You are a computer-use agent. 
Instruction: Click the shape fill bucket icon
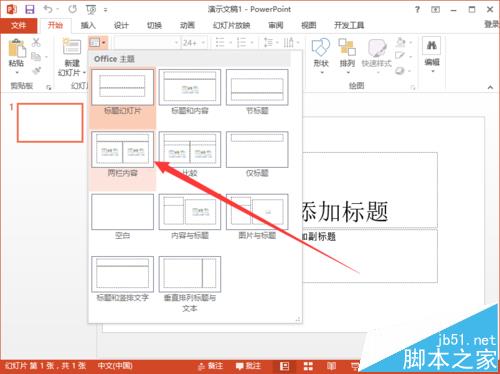click(x=400, y=42)
